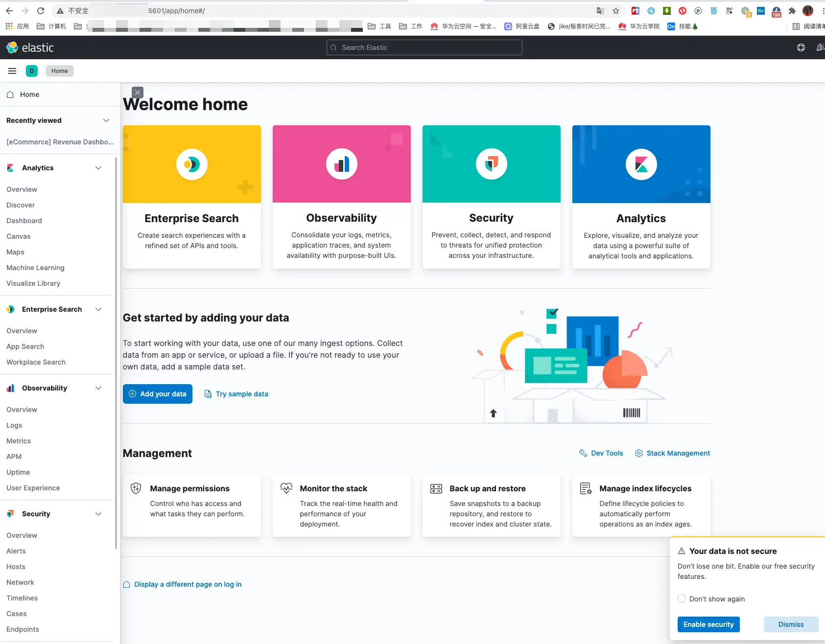The height and width of the screenshot is (644, 825).
Task: Click the Analytics card Kibana icon
Action: 641,164
